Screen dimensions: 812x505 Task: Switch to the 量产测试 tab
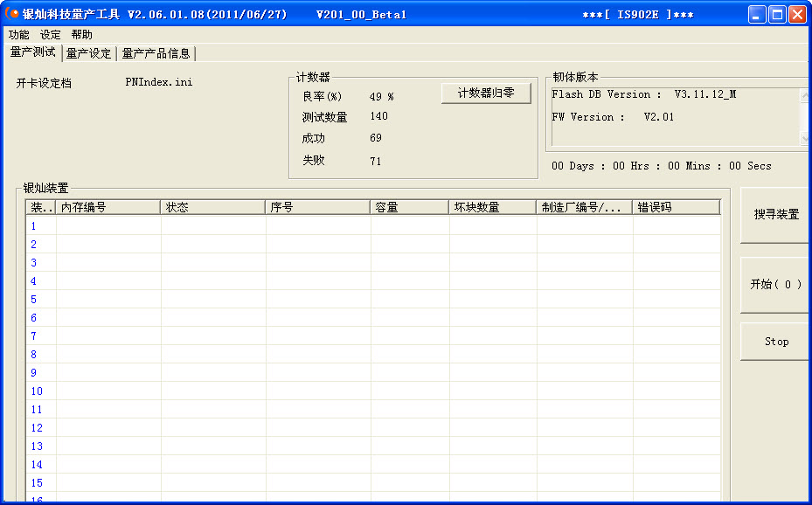(33, 52)
